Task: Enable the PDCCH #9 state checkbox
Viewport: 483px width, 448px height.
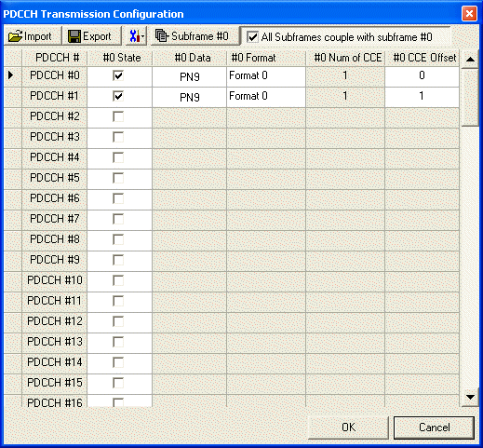Action: (x=118, y=260)
